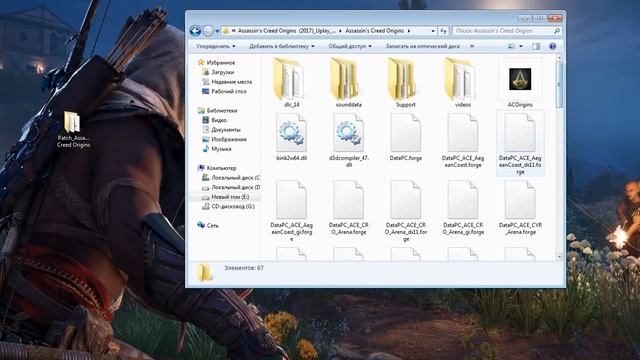640x360 pixels.
Task: Open Локальный диск (D drive)
Action: click(x=231, y=187)
